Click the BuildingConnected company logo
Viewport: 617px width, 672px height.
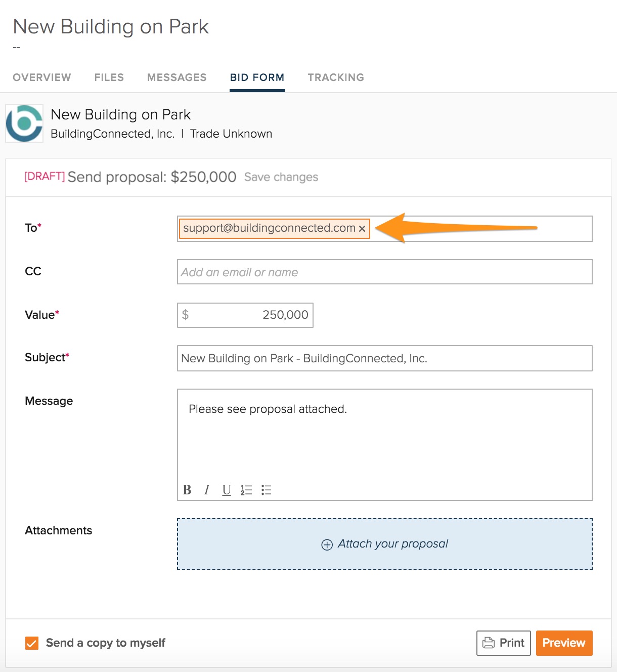pos(24,123)
